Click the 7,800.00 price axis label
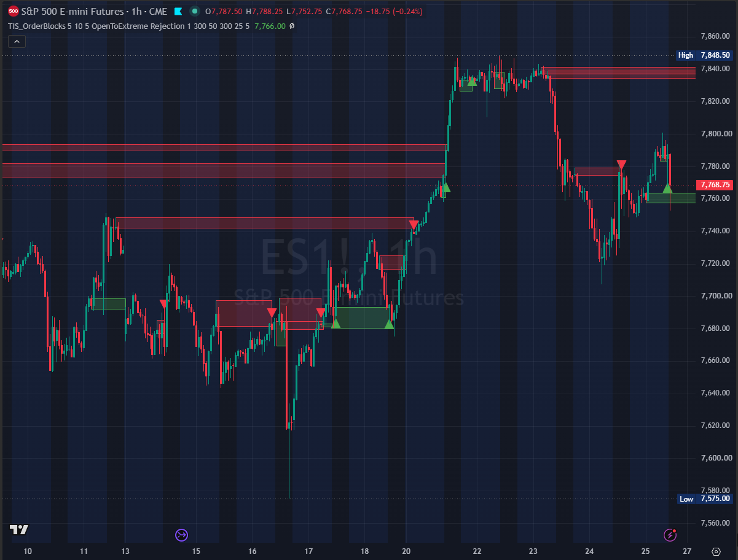This screenshot has height=560, width=738. point(716,134)
